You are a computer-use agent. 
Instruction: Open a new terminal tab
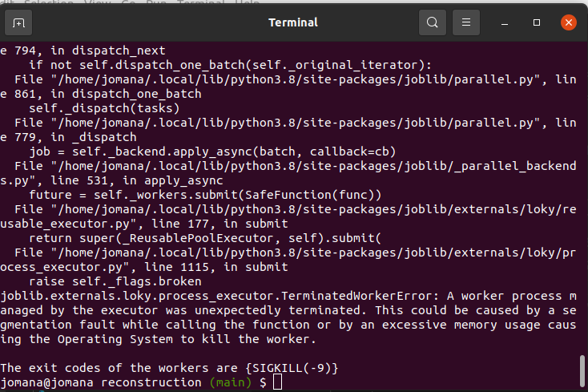[18, 23]
